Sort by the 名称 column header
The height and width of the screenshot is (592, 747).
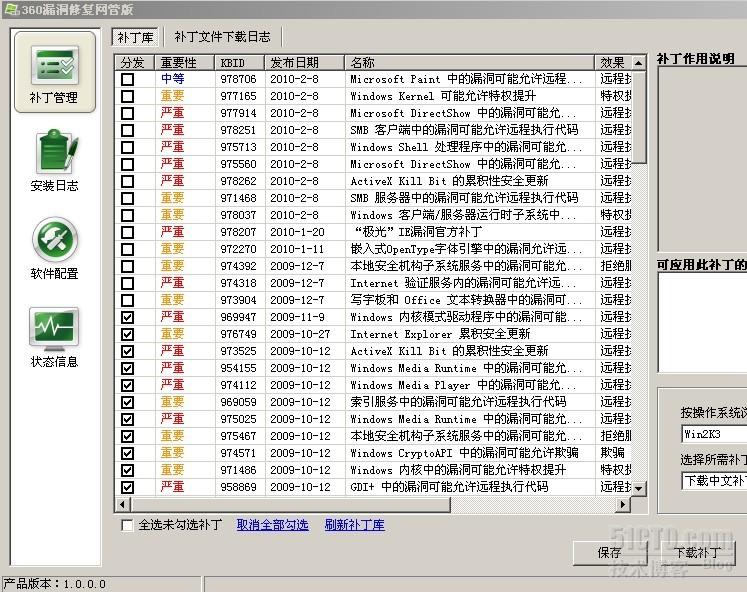(469, 62)
